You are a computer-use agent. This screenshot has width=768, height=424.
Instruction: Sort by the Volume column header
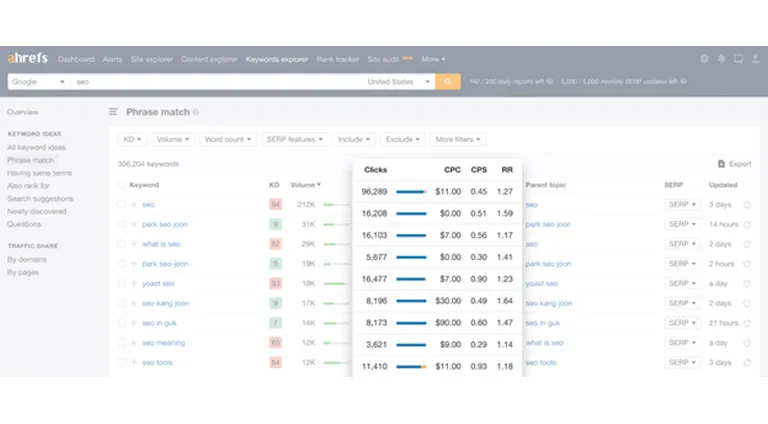[306, 185]
